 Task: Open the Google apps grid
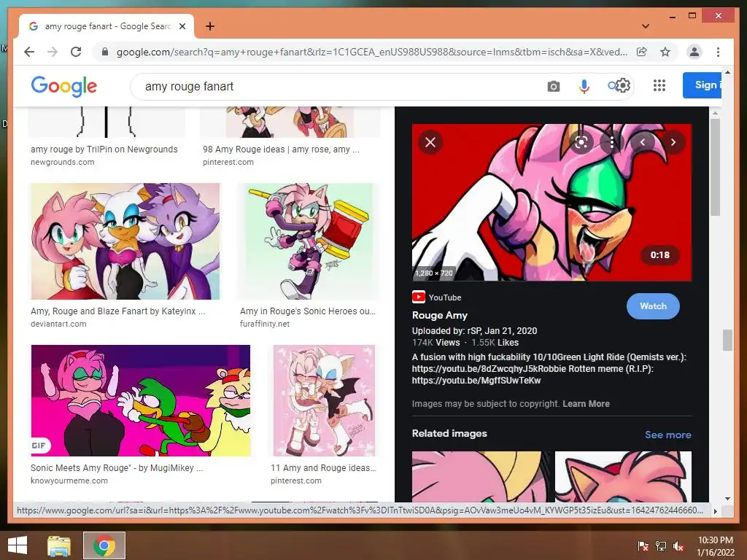[659, 86]
